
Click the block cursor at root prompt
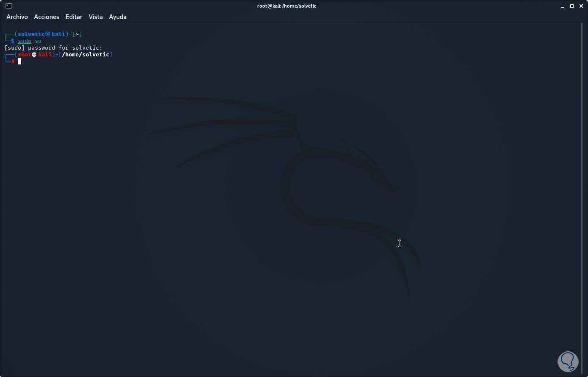[19, 61]
